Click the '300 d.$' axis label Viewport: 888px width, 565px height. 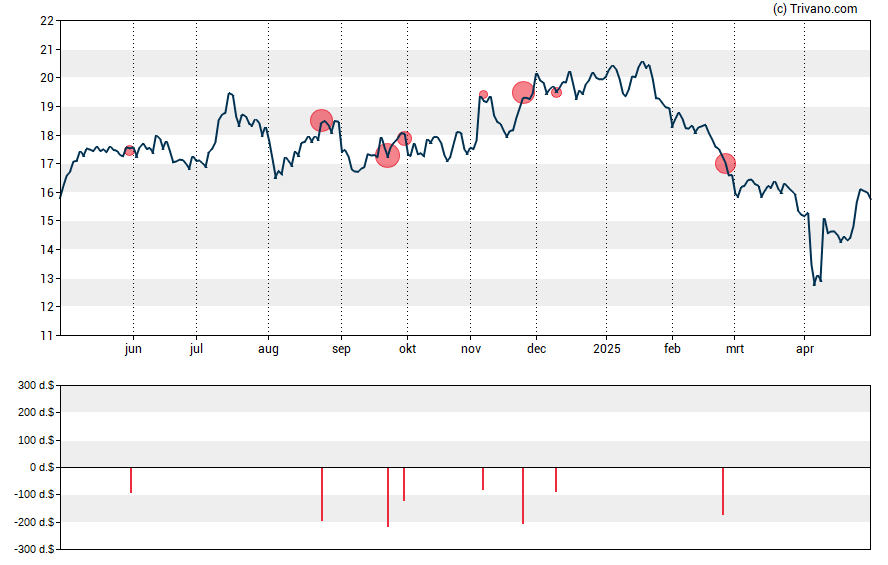(36, 386)
